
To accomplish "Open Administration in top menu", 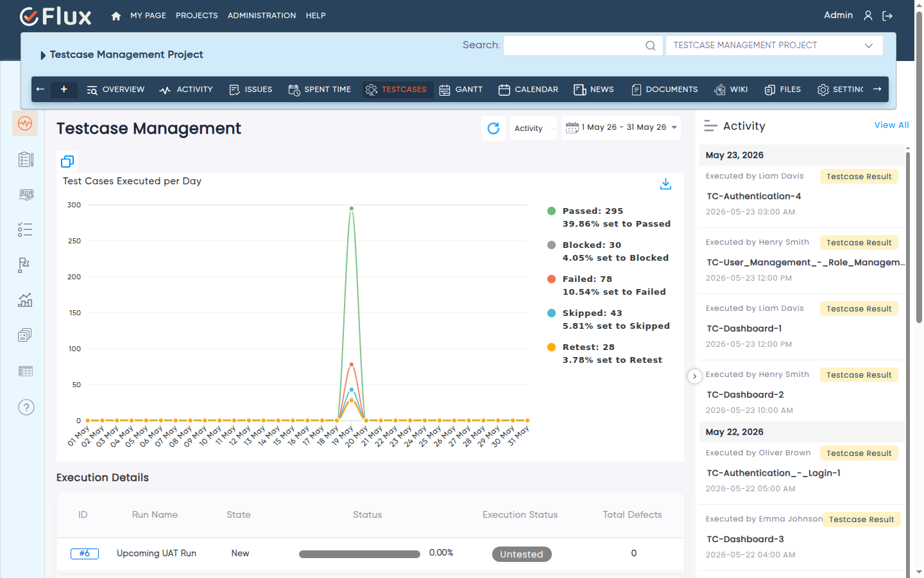I will pos(262,15).
